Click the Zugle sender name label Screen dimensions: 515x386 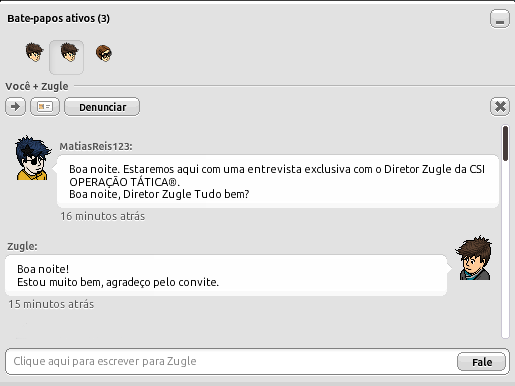pos(22,246)
